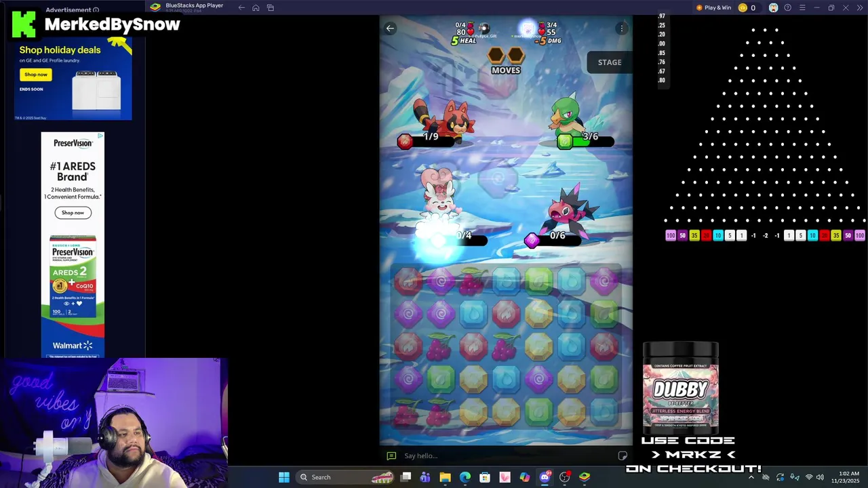Click the -2 plinko slot
The width and height of the screenshot is (868, 488).
pos(765,236)
